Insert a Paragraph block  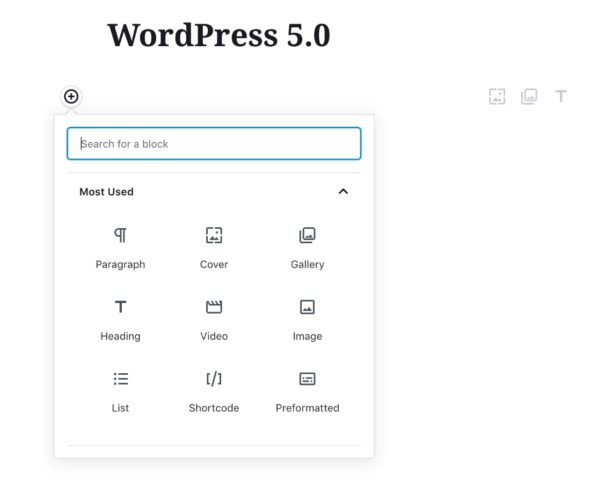(120, 247)
